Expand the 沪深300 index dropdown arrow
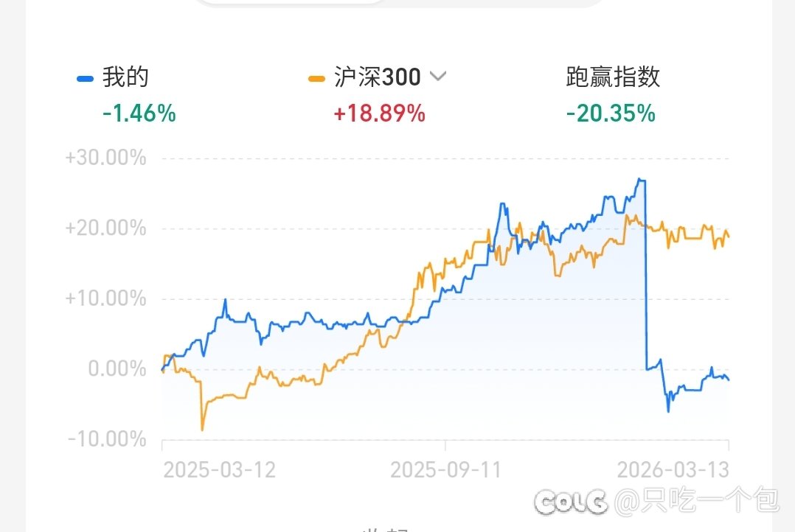Viewport: 795px width, 532px height. pos(438,77)
